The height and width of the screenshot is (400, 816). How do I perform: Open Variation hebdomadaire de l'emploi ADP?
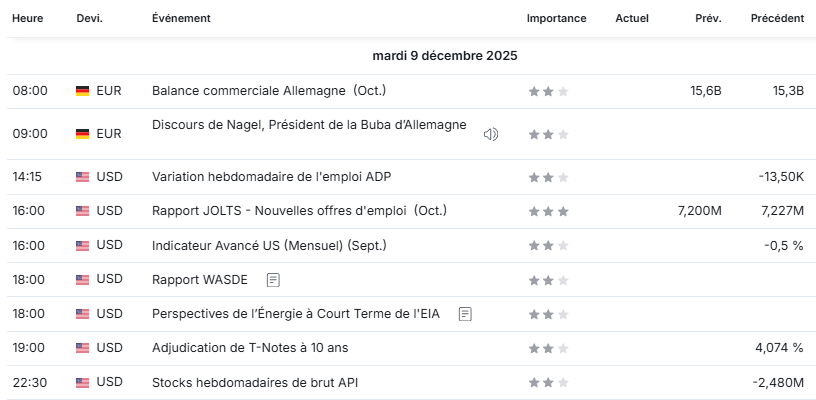point(271,177)
